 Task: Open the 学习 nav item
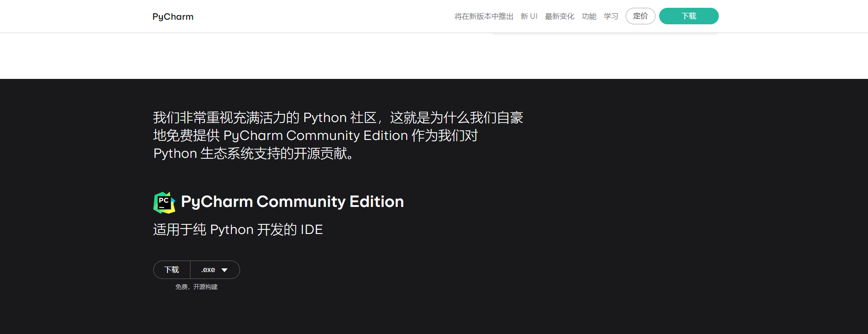(611, 16)
